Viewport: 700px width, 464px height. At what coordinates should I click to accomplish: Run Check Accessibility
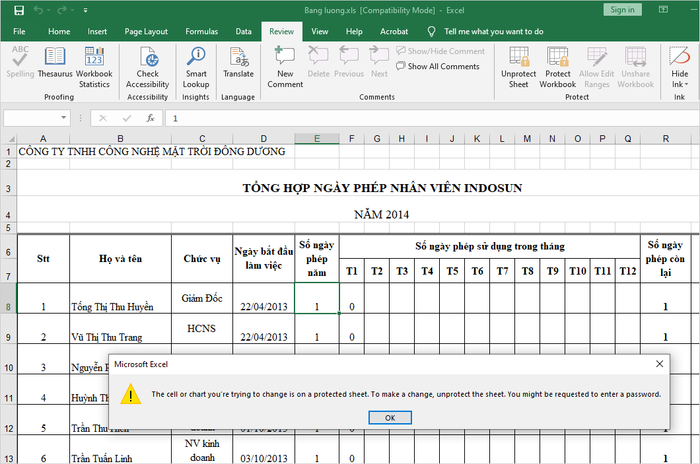click(x=148, y=67)
